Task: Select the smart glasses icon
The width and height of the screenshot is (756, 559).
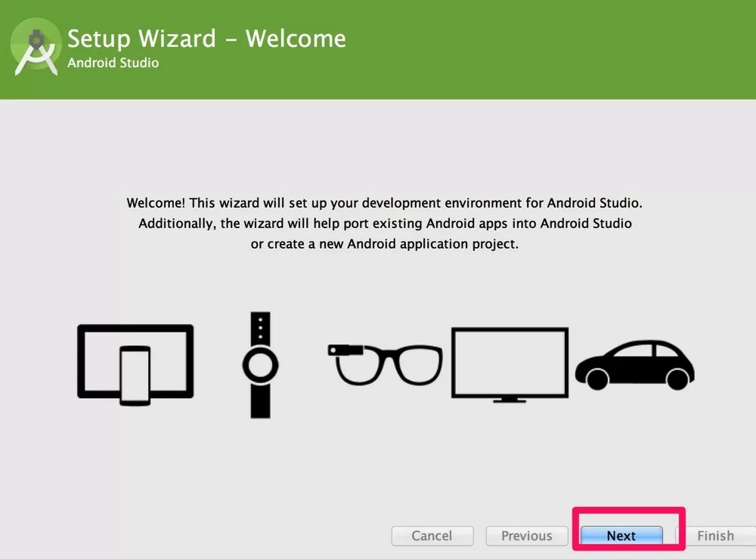Action: coord(385,365)
